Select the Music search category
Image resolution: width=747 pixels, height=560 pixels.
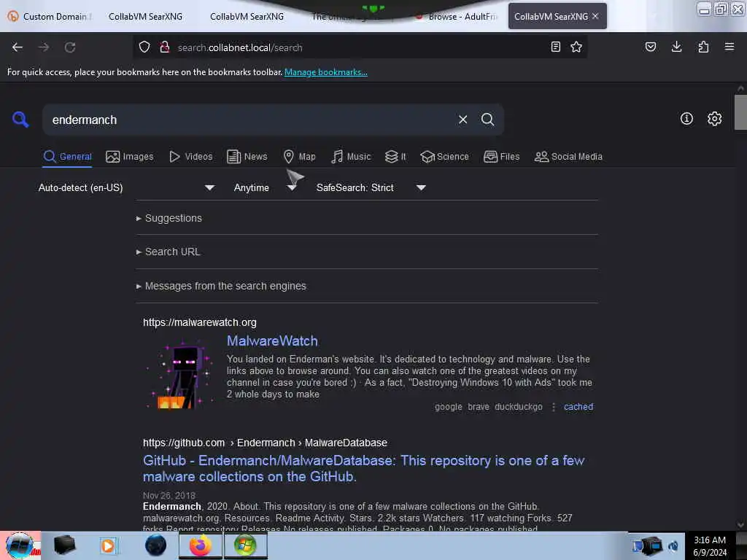pos(351,157)
